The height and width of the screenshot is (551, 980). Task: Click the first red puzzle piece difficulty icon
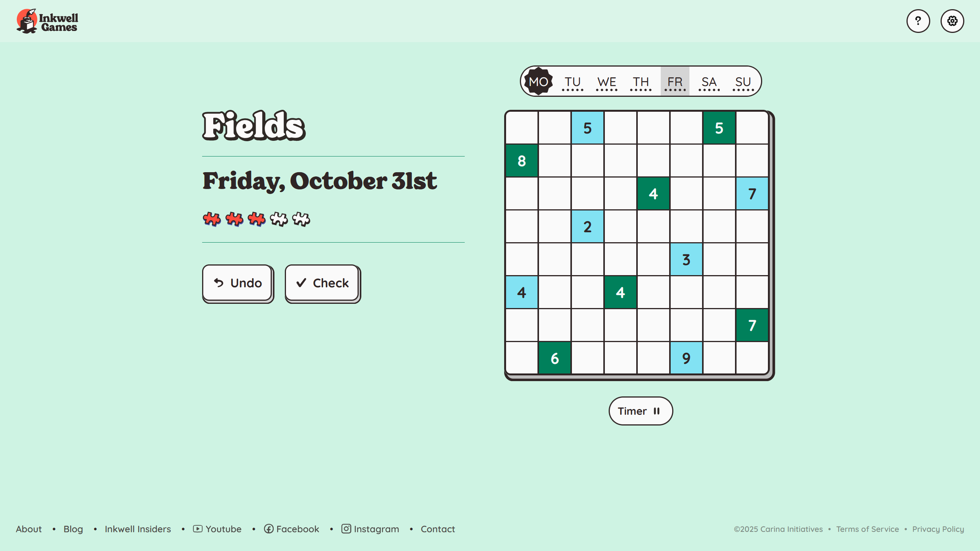click(x=212, y=219)
